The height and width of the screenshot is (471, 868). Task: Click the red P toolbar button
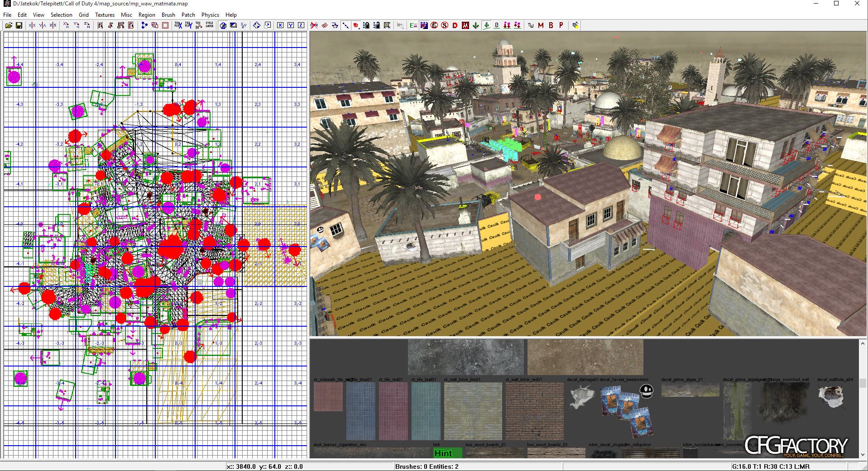pos(561,25)
